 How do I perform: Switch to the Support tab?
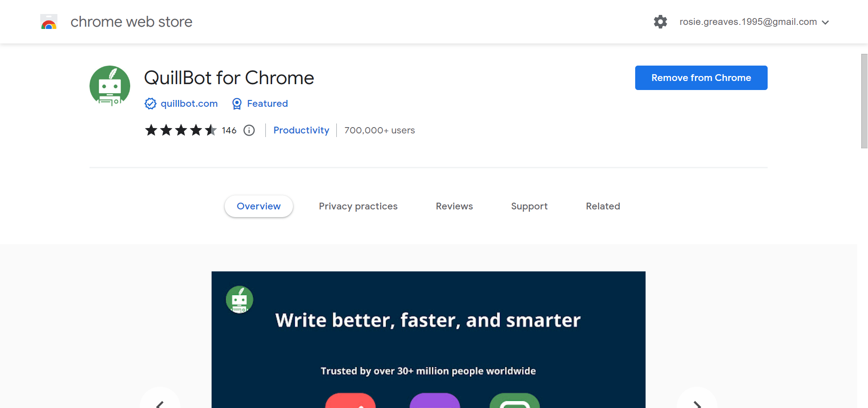529,206
